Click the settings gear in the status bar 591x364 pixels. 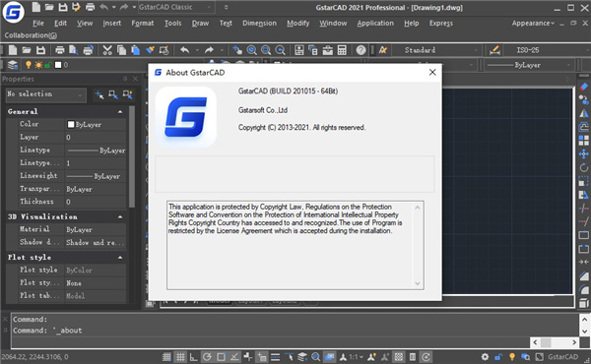(485, 357)
